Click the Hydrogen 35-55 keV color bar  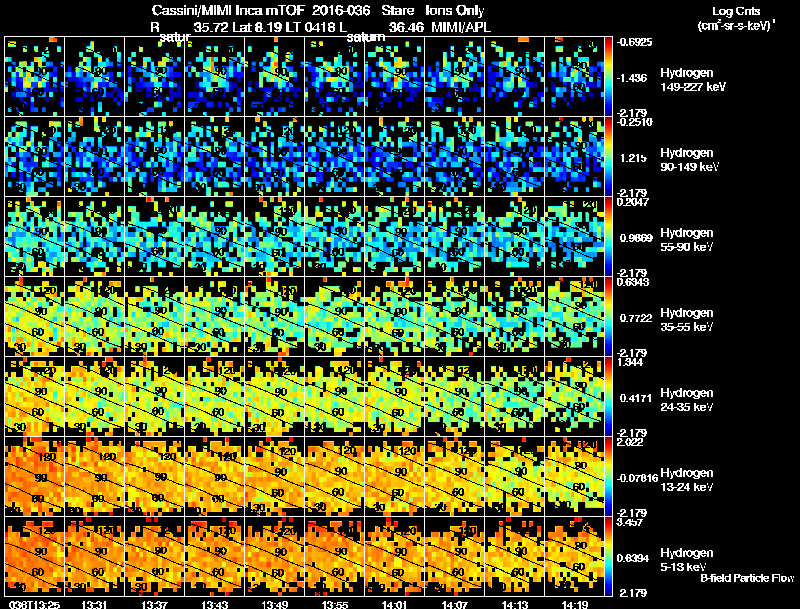608,317
